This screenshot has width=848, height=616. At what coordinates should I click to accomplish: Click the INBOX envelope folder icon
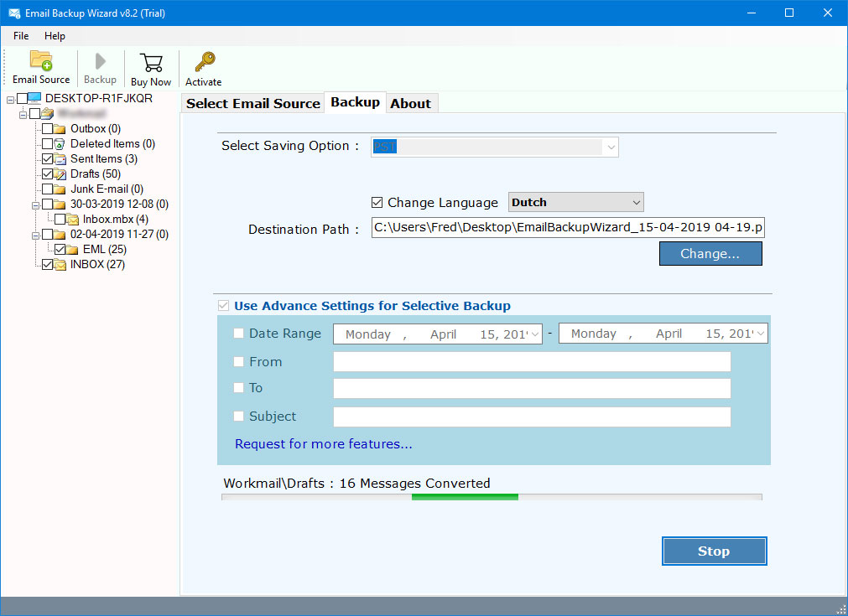[60, 265]
